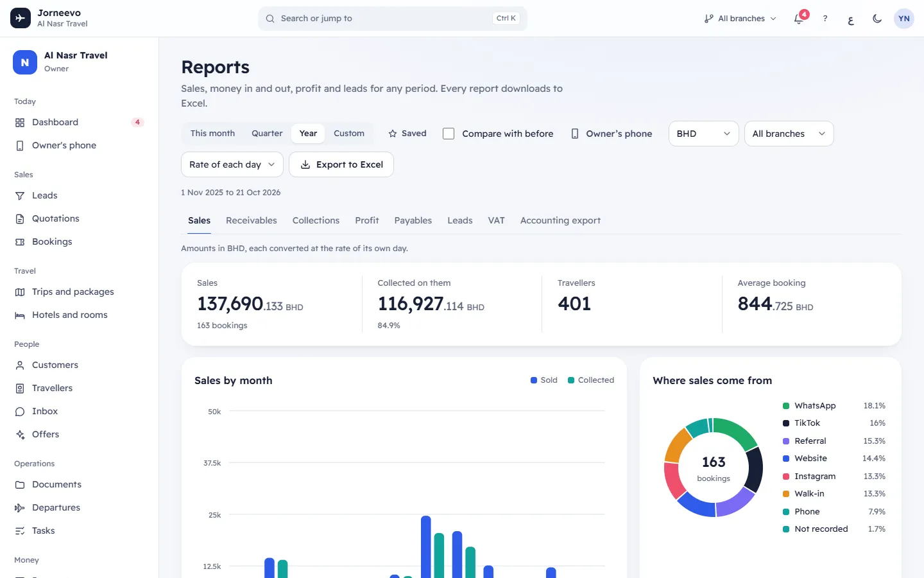Open Hotels and rooms
Image resolution: width=924 pixels, height=578 pixels.
tap(79, 315)
